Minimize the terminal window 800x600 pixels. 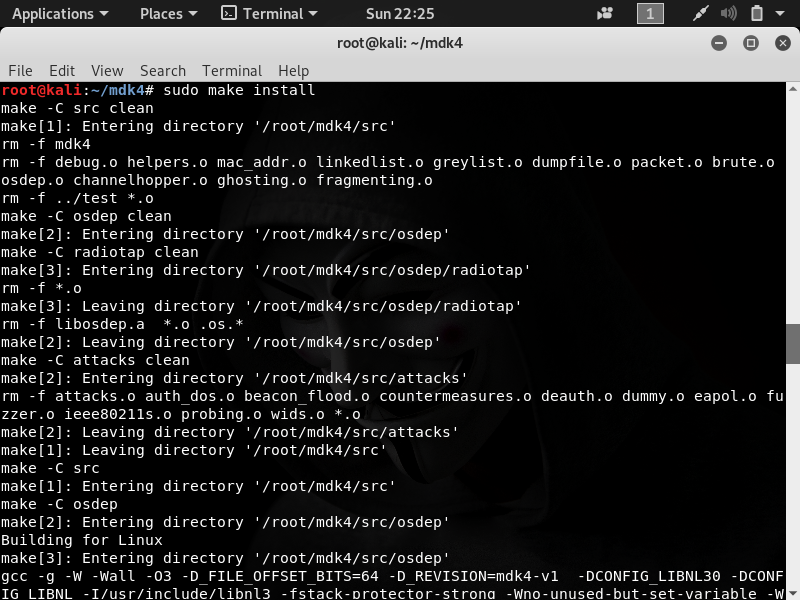719,43
